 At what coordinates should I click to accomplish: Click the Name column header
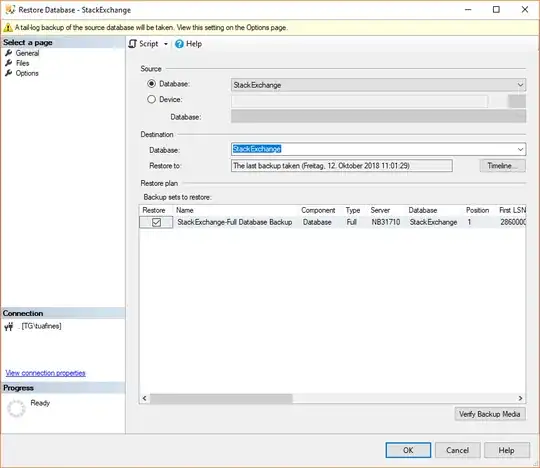click(x=185, y=210)
